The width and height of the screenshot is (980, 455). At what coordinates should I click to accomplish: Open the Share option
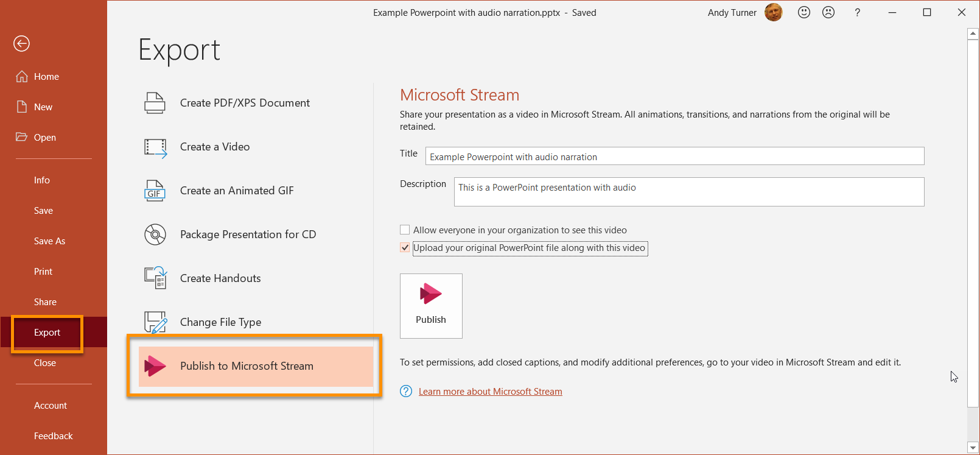(45, 302)
